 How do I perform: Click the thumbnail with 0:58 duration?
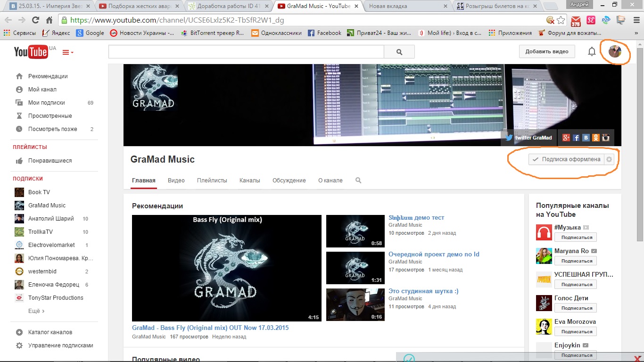point(355,231)
